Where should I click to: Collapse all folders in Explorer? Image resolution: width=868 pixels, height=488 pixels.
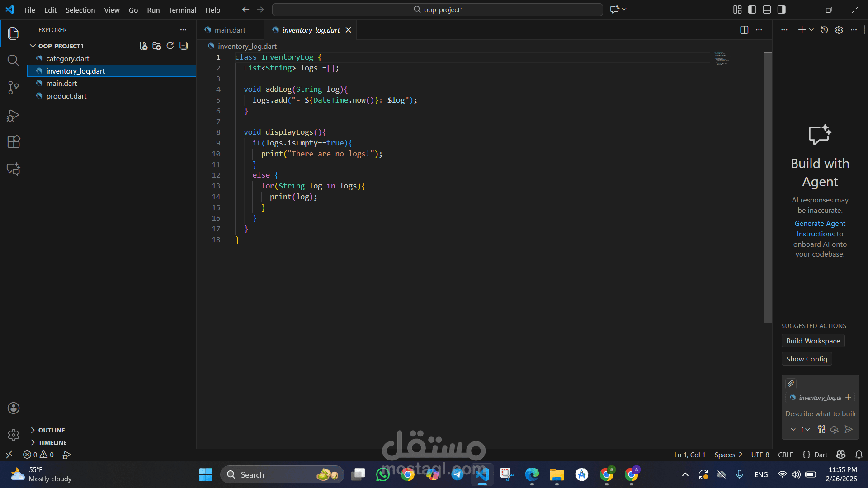tap(184, 46)
